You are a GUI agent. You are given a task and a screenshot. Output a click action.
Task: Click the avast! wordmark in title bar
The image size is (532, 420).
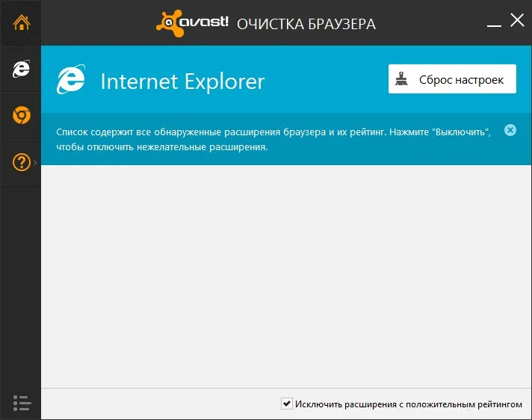[x=203, y=22]
